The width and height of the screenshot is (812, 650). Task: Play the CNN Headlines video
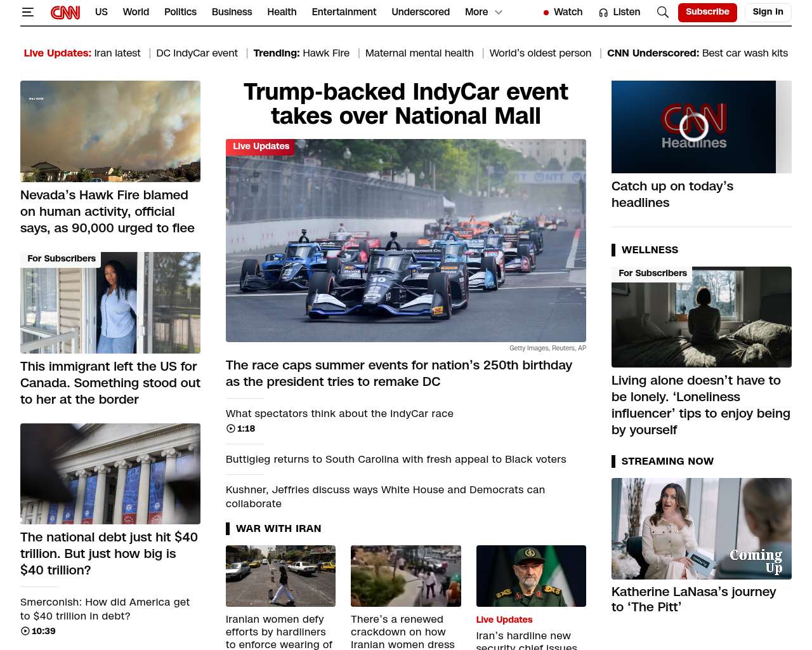point(693,126)
